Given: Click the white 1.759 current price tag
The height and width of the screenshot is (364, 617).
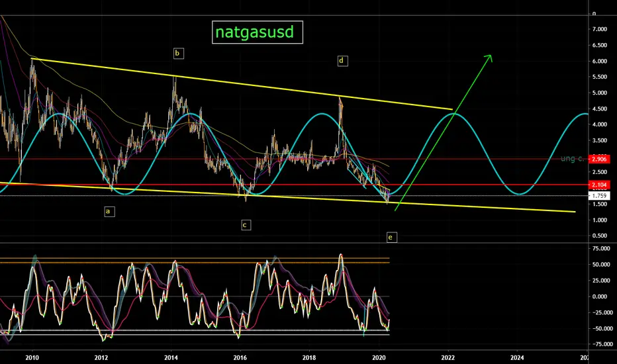Looking at the screenshot, I should click(x=599, y=196).
